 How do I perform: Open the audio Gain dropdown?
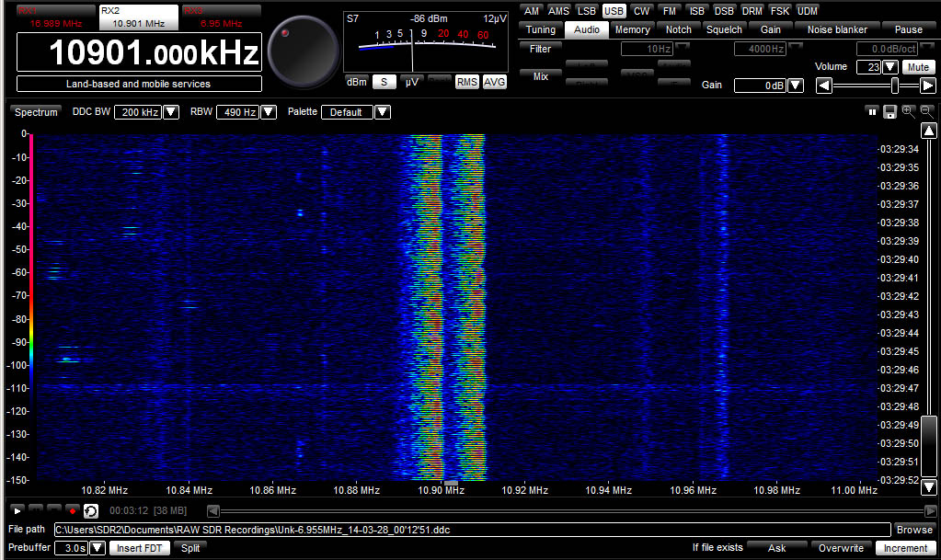point(796,86)
